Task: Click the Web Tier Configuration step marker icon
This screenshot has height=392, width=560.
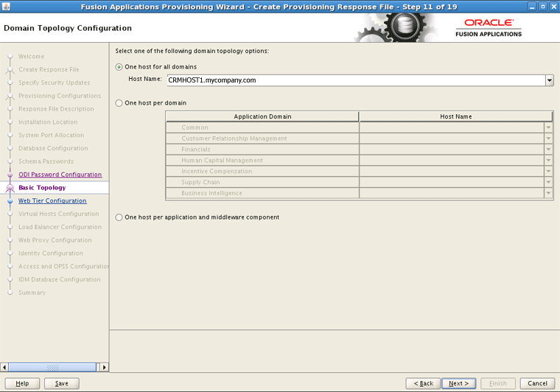Action: pyautogui.click(x=10, y=201)
